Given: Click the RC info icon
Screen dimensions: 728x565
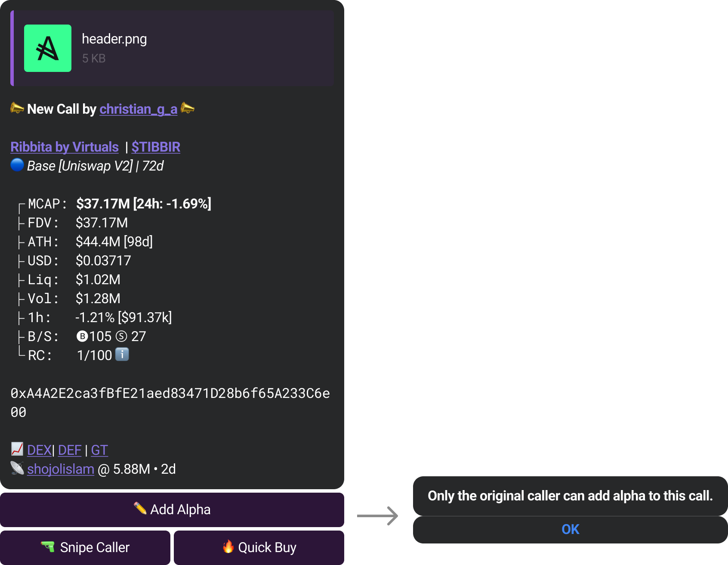Looking at the screenshot, I should (x=122, y=354).
